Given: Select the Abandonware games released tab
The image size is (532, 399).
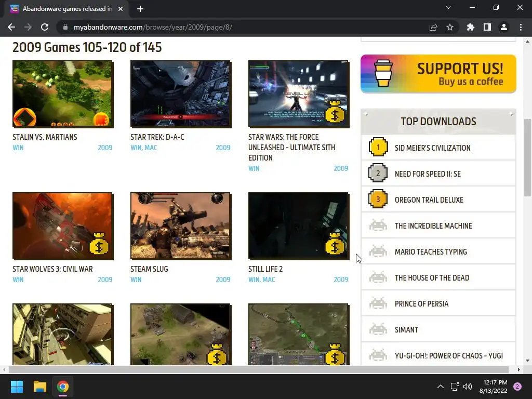Looking at the screenshot, I should (x=66, y=9).
